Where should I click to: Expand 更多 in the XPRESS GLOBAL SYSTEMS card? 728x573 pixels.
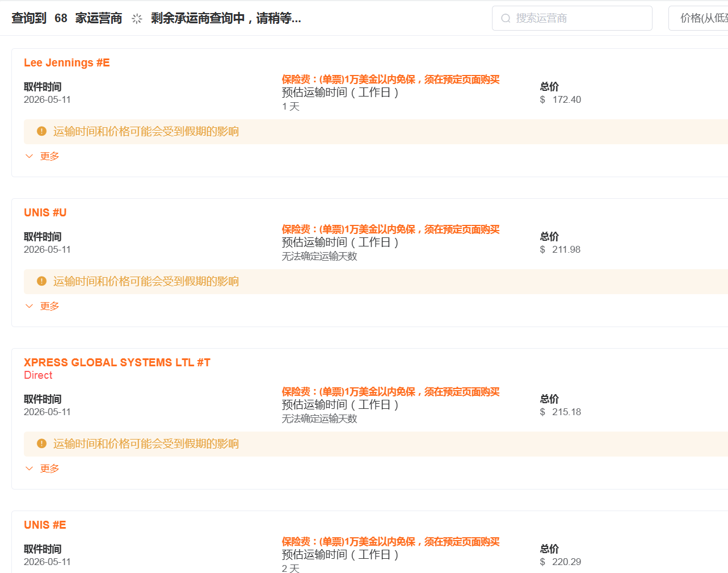[43, 469]
